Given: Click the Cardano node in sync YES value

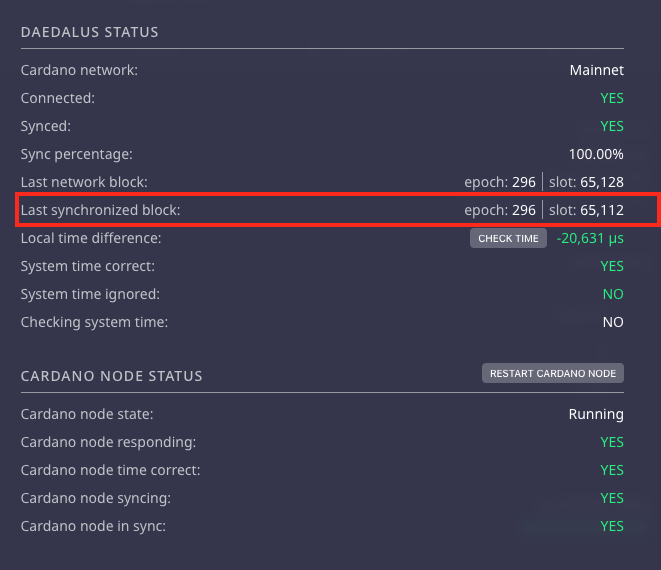Looking at the screenshot, I should 612,526.
